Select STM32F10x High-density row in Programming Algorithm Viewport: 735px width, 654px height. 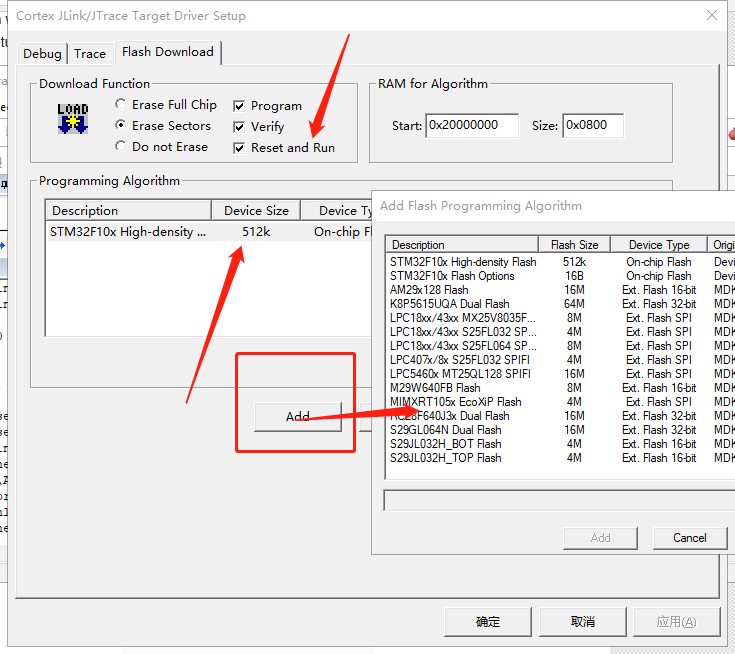point(209,232)
